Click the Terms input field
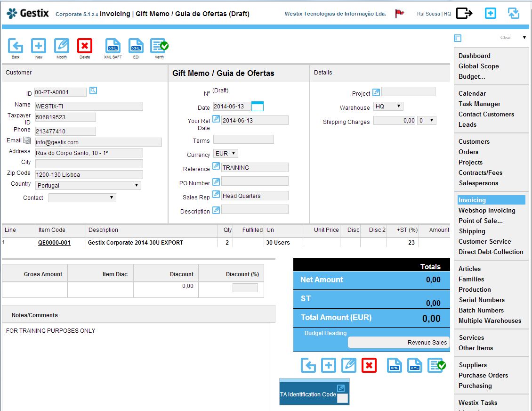 coord(243,139)
